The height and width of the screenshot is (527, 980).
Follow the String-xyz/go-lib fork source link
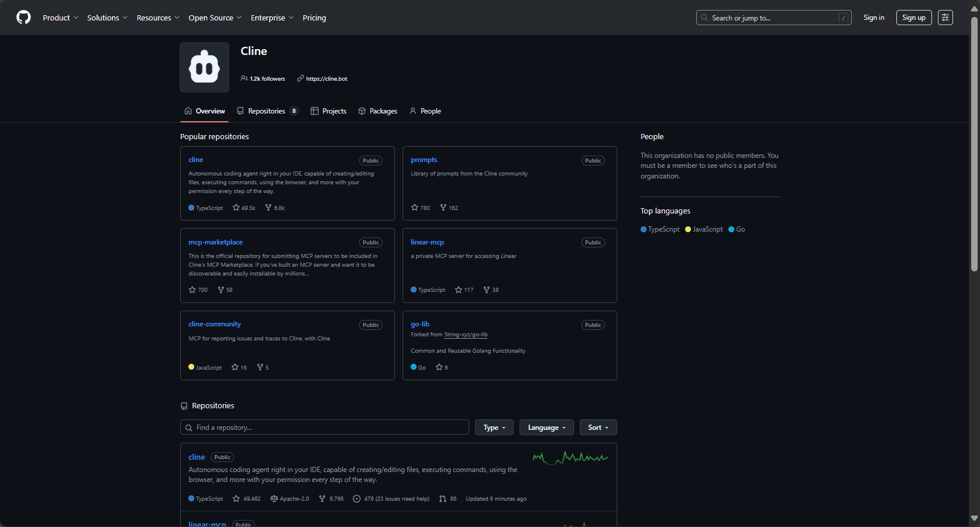point(466,335)
